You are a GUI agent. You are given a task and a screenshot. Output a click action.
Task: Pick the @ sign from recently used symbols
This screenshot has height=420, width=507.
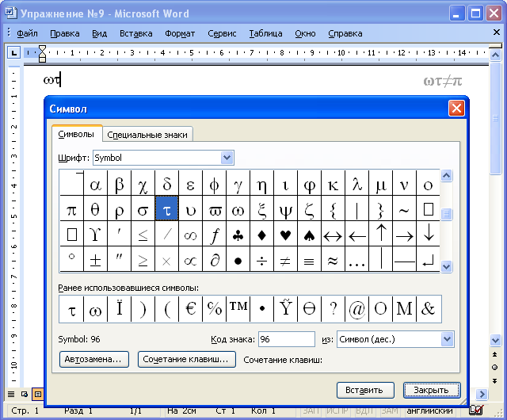click(x=357, y=309)
